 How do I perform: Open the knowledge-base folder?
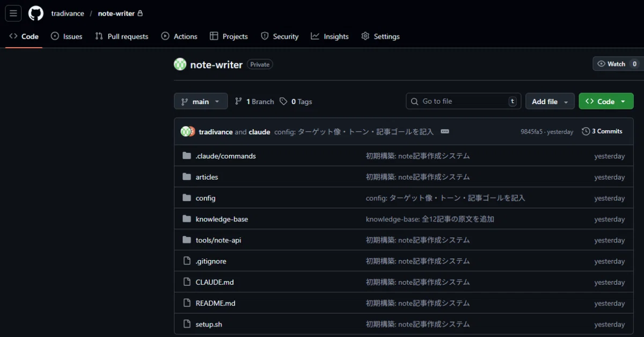tap(222, 219)
